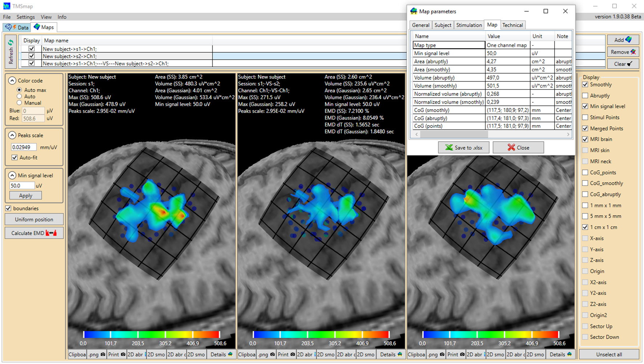Open the Settings menu
This screenshot has height=364, width=644.
tap(25, 17)
